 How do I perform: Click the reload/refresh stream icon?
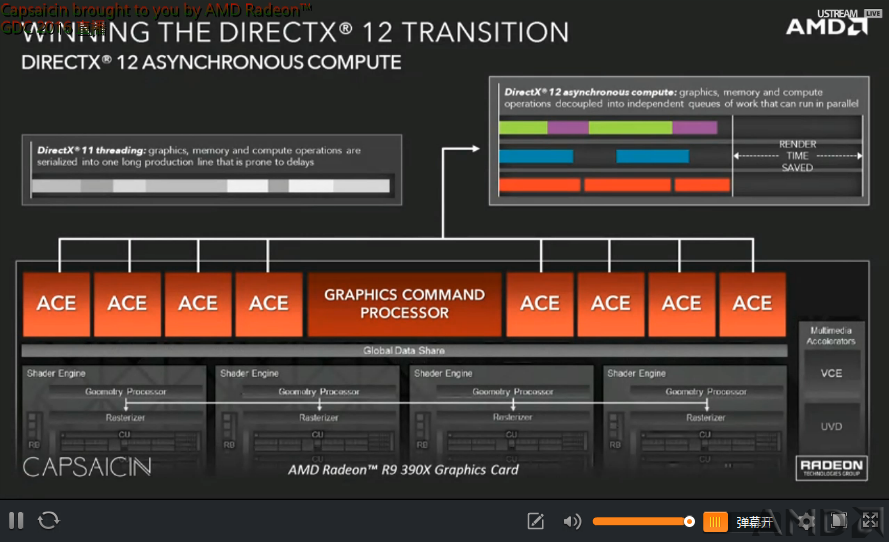(48, 520)
